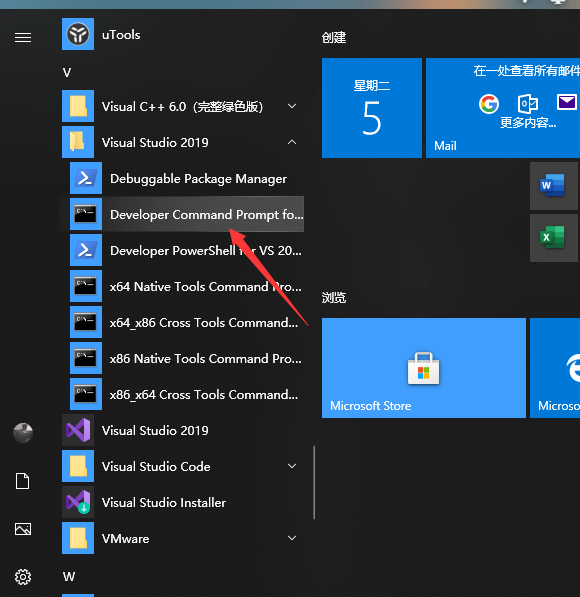Click 'Developer PowerShell for VS 20...' text
The width and height of the screenshot is (580, 597).
206,251
